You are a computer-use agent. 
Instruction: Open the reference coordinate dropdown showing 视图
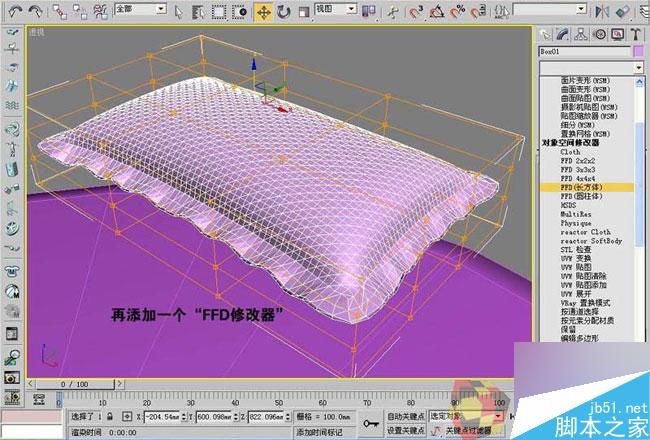tap(336, 9)
